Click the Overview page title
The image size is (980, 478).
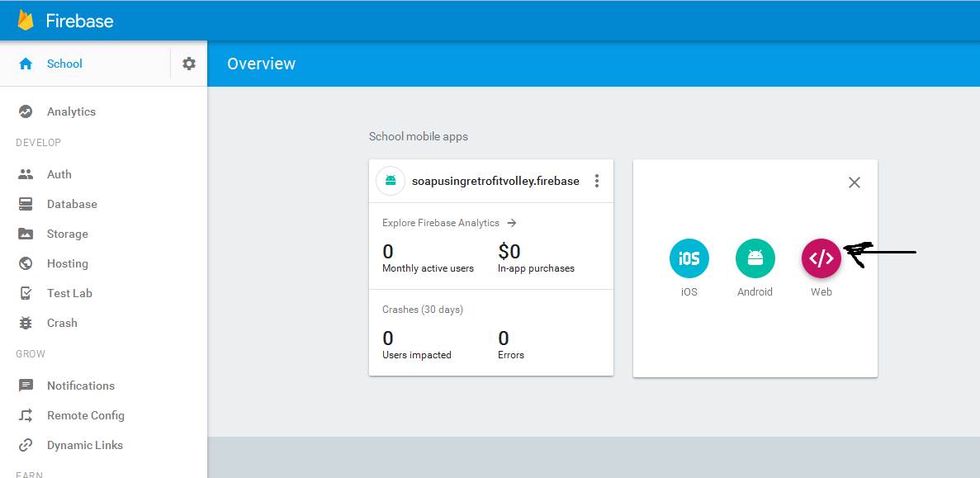pyautogui.click(x=261, y=64)
